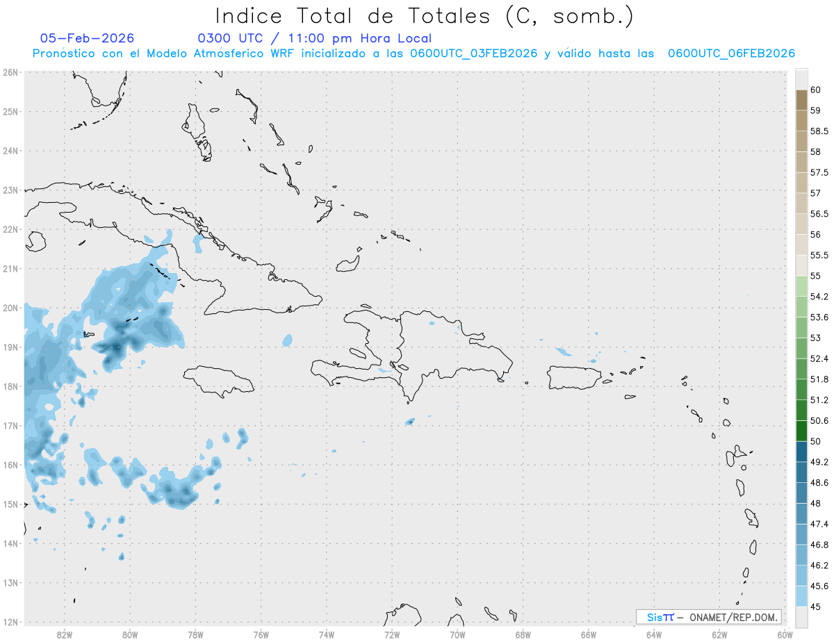Click the latitude label "19N"
The width and height of the screenshot is (834, 644).
[x=10, y=347]
